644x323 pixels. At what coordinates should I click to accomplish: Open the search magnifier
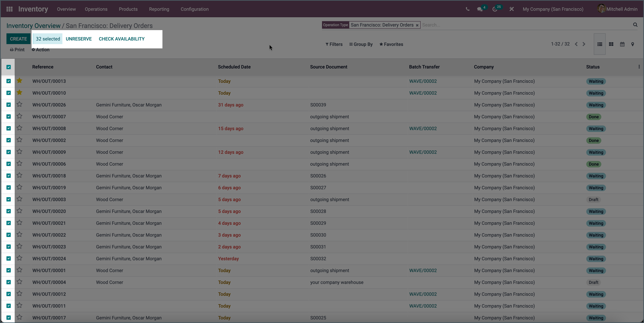(635, 25)
